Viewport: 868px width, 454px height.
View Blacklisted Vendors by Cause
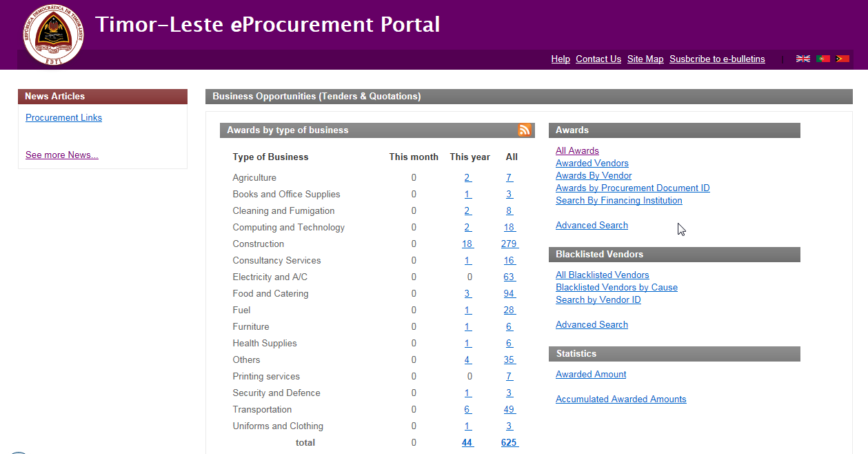tap(616, 287)
